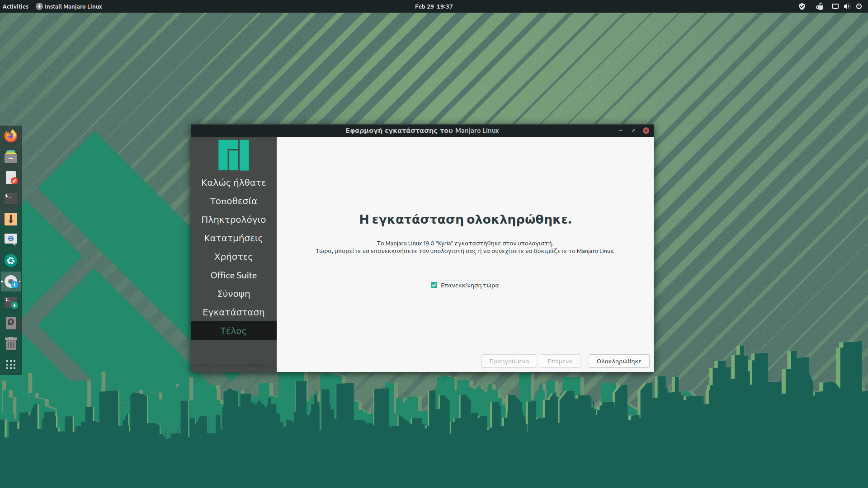Viewport: 868px width, 488px height.
Task: Click the Manjaro installer disc icon in dock
Action: pos(11,282)
